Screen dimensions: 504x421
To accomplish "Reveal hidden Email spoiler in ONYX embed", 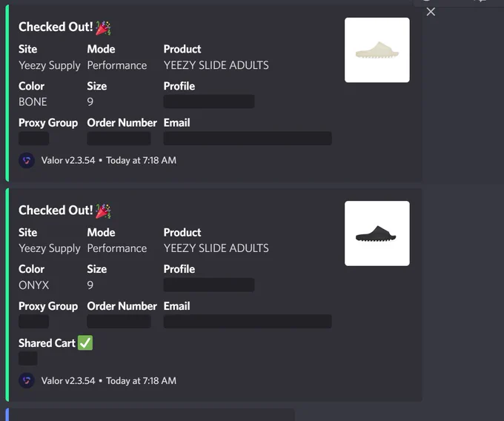I will tap(248, 322).
